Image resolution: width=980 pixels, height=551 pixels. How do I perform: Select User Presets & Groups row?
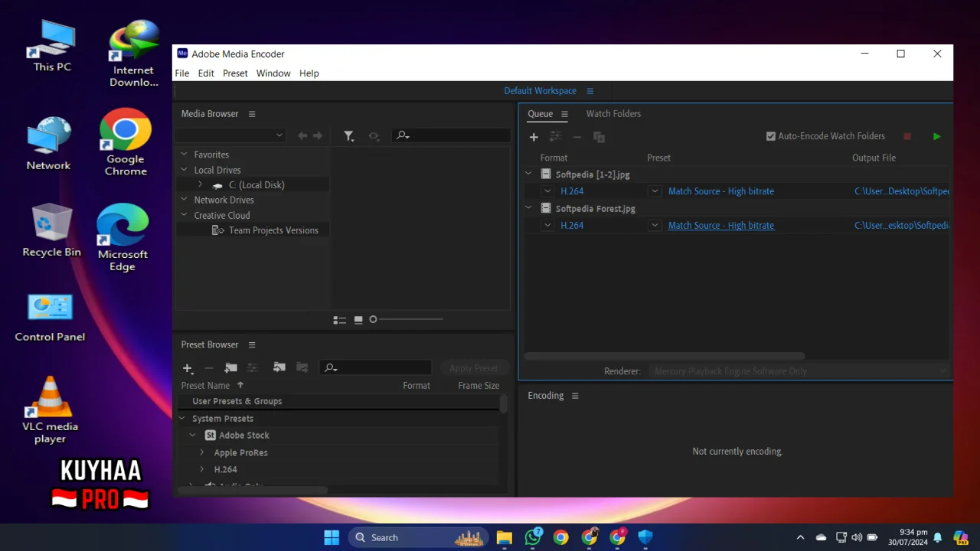coord(338,401)
